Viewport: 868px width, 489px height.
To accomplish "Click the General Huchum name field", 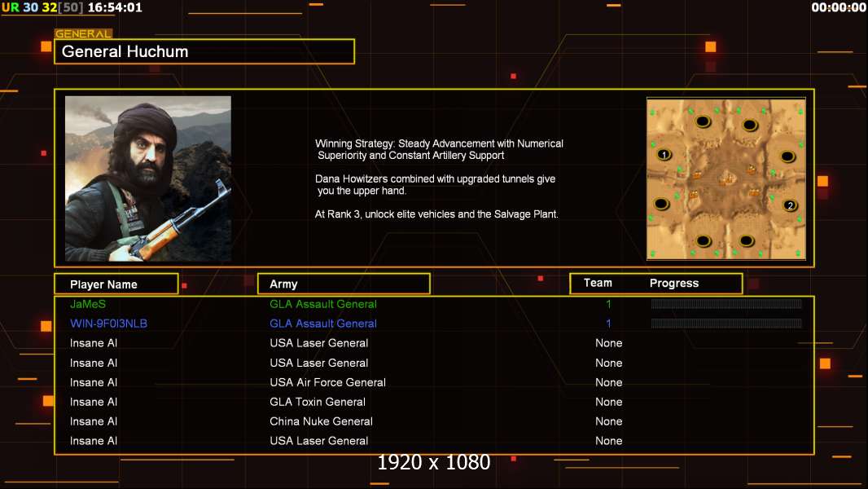I will click(x=204, y=51).
